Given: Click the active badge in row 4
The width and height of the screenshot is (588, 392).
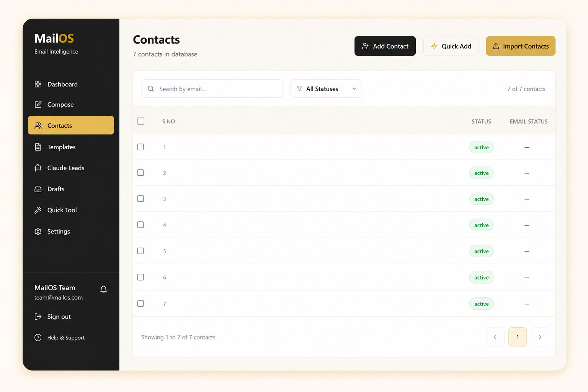Looking at the screenshot, I should click(x=481, y=225).
